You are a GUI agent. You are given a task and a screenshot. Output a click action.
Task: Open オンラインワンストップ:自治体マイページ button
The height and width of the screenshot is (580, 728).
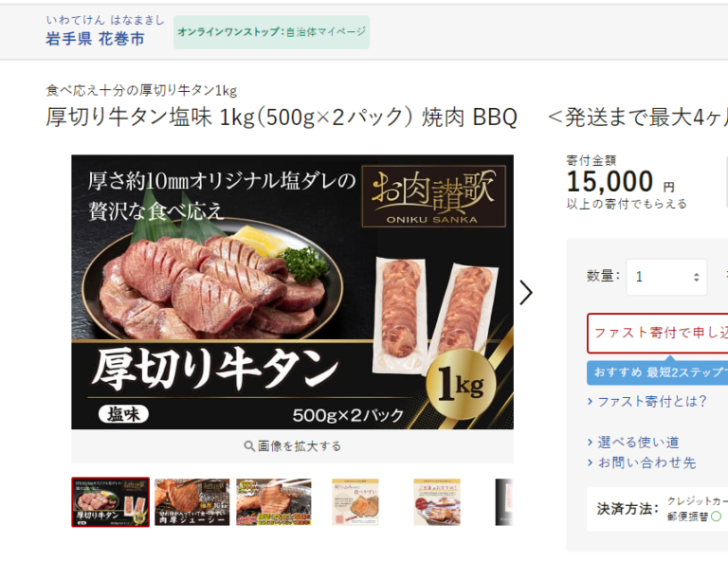click(272, 32)
